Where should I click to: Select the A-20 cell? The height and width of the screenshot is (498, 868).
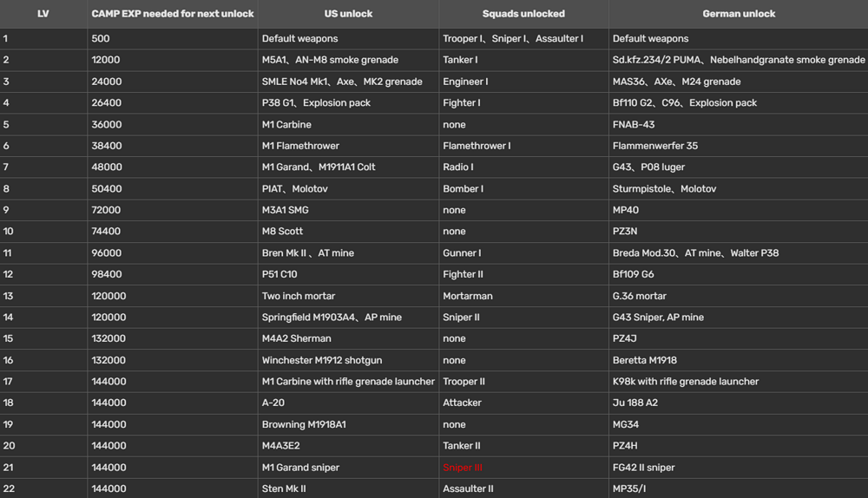pos(348,403)
